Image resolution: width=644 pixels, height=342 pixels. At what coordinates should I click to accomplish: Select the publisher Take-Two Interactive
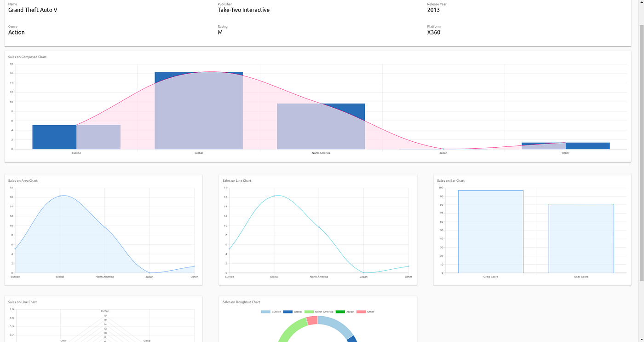243,10
